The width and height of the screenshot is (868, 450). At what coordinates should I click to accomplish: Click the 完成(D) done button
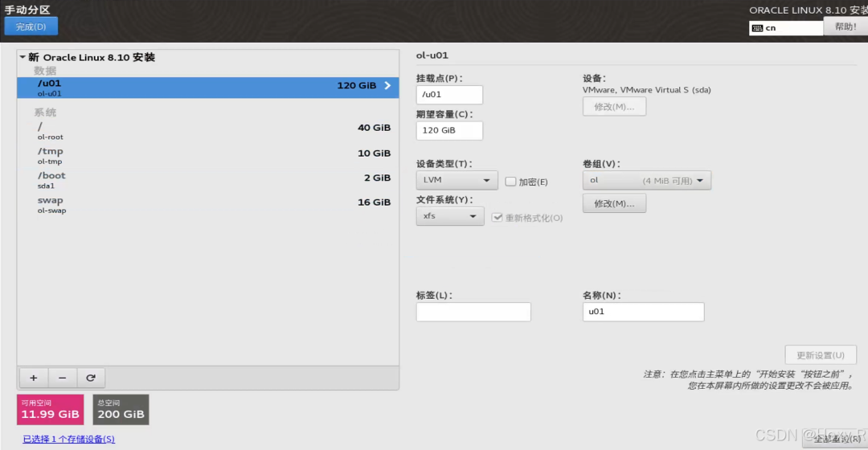[x=31, y=27]
